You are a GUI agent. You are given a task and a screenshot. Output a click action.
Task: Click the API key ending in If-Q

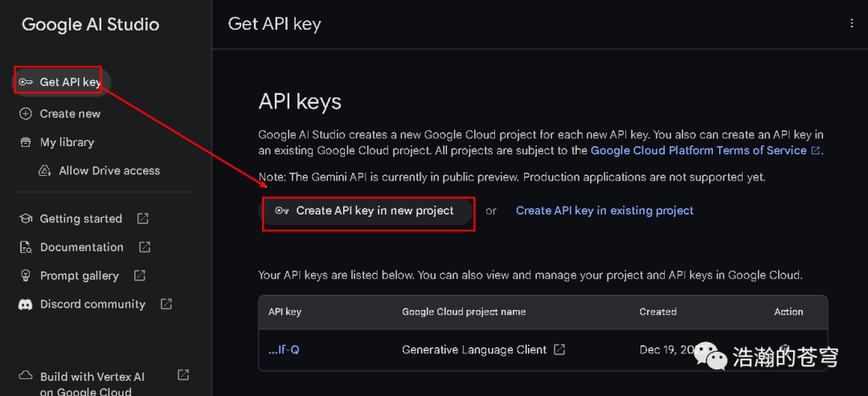[284, 349]
